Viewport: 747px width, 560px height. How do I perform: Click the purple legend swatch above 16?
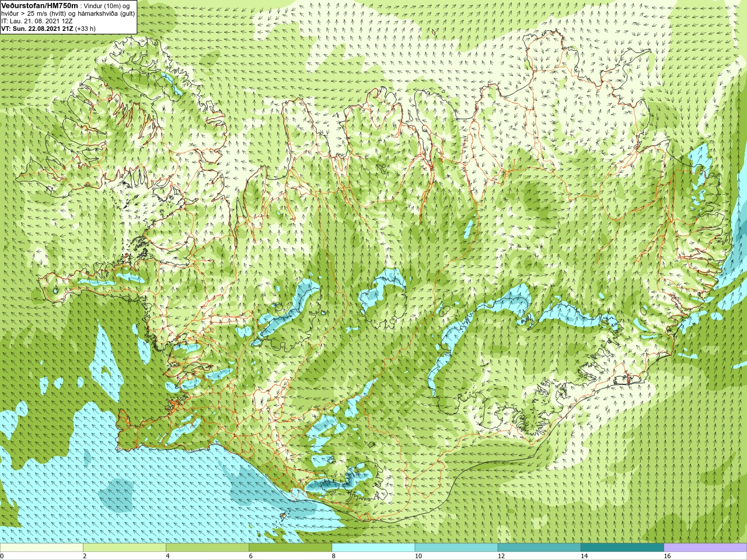point(706,548)
